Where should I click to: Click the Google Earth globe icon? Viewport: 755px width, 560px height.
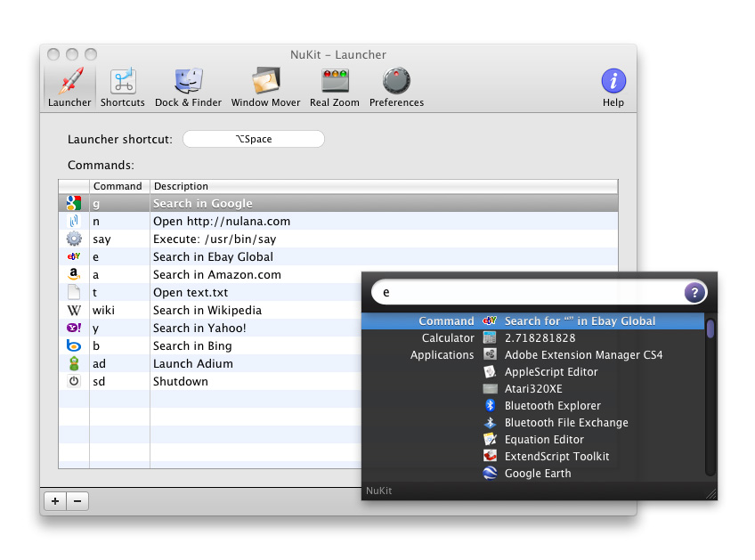[490, 474]
